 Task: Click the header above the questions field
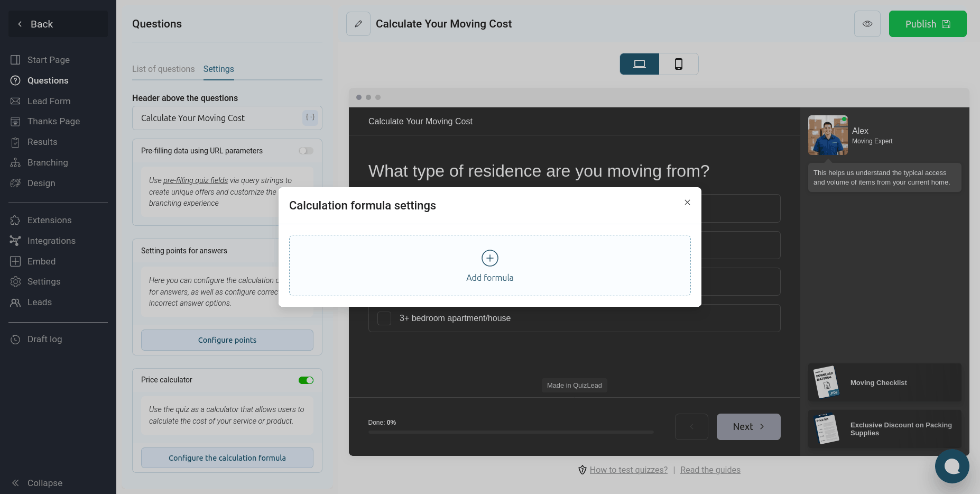217,118
